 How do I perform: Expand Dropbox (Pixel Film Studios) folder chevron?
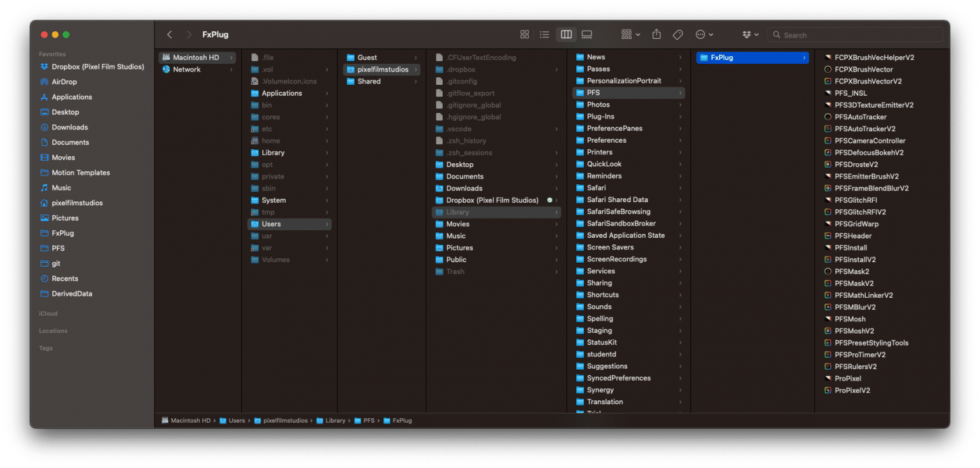[x=556, y=200]
